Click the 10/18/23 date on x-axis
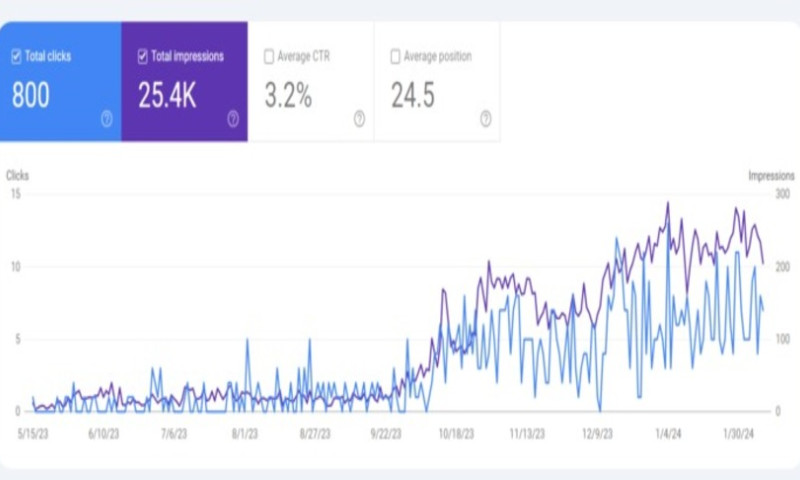800x480 pixels. point(456,435)
